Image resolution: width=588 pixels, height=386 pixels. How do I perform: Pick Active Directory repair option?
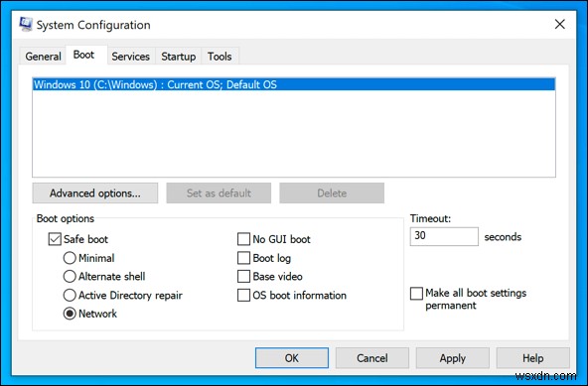70,295
